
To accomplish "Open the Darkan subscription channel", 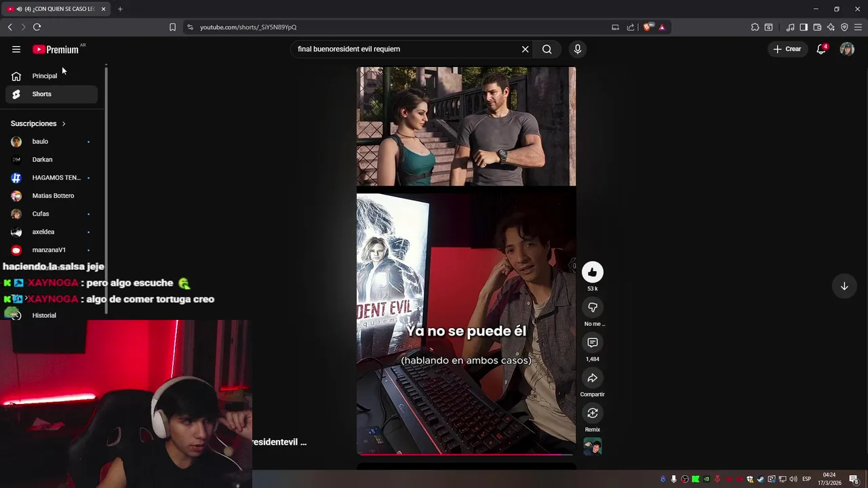I will click(52, 159).
